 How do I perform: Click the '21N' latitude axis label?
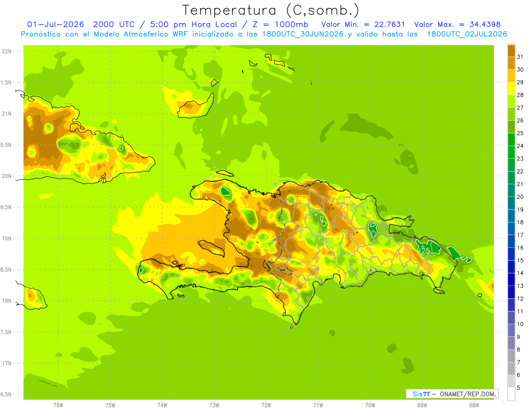point(6,114)
